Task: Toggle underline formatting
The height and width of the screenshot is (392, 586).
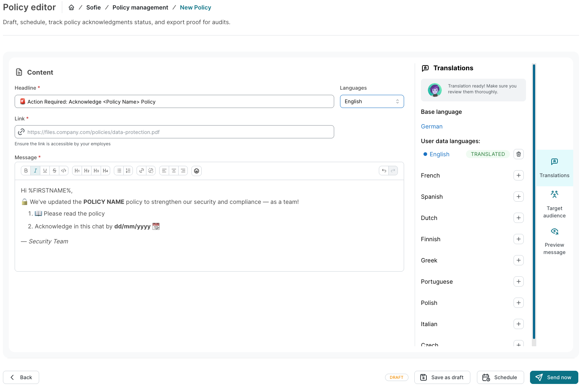Action: (45, 171)
